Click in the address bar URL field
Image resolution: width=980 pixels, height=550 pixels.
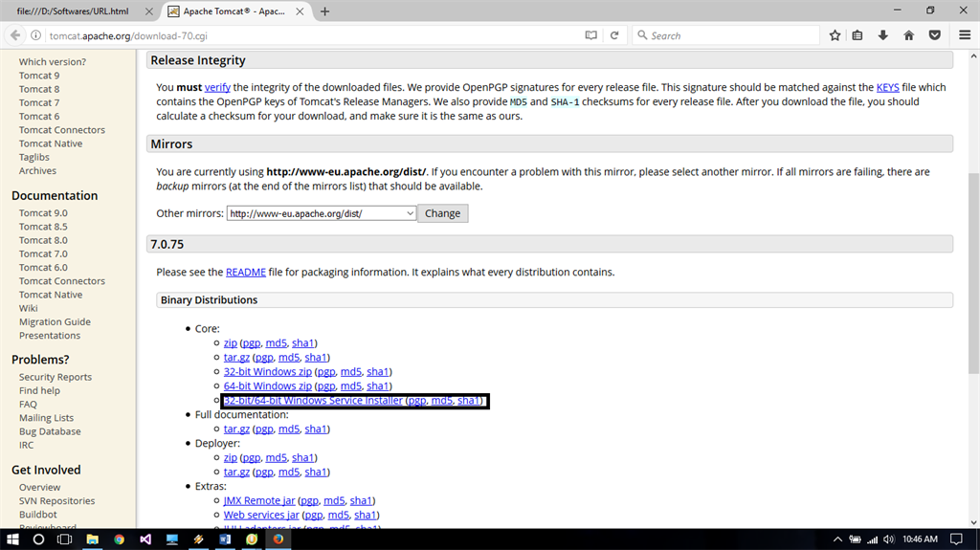[x=313, y=35]
